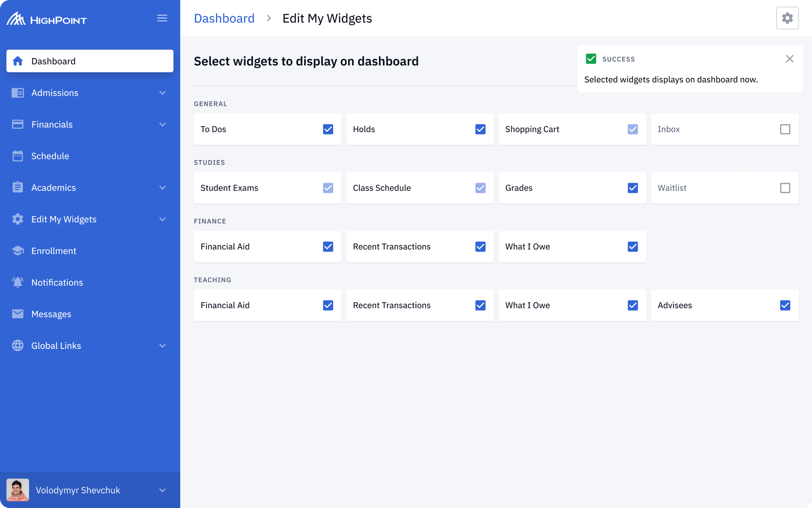Open the Admissions section icon in sidebar
This screenshot has height=508, width=812.
17,93
